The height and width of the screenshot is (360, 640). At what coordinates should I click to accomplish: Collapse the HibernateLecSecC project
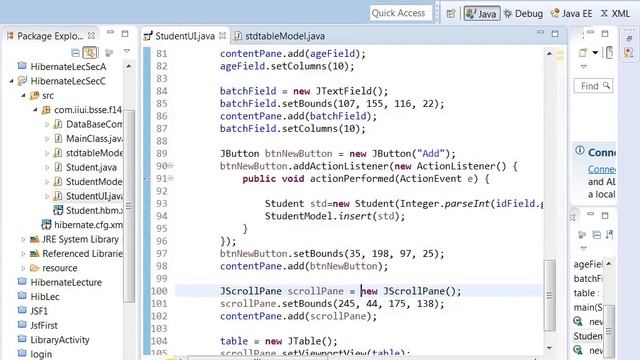click(x=11, y=81)
